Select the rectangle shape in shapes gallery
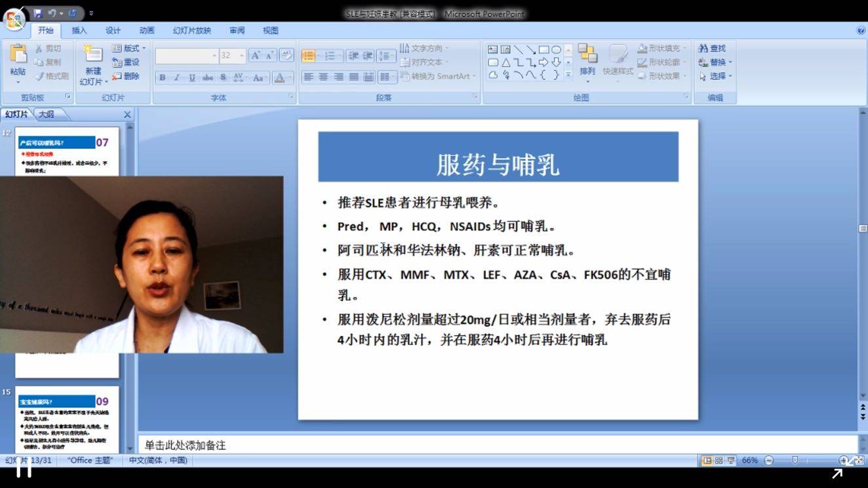 [543, 49]
